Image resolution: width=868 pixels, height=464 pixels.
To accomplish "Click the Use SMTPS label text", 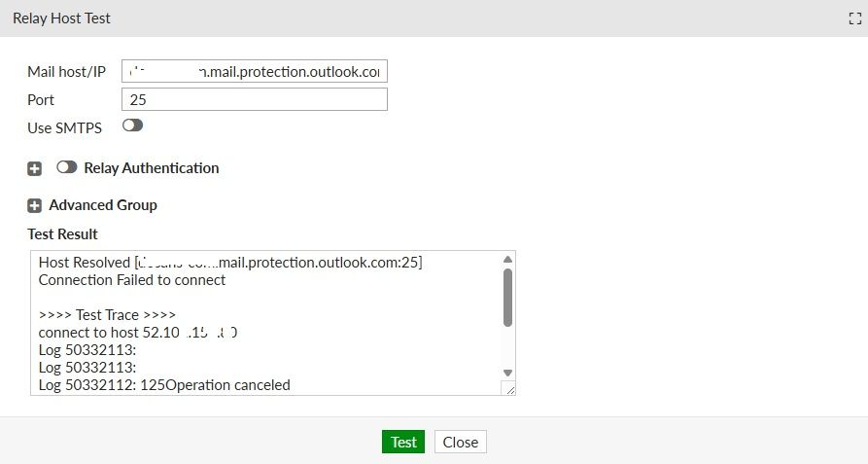I will pyautogui.click(x=64, y=127).
